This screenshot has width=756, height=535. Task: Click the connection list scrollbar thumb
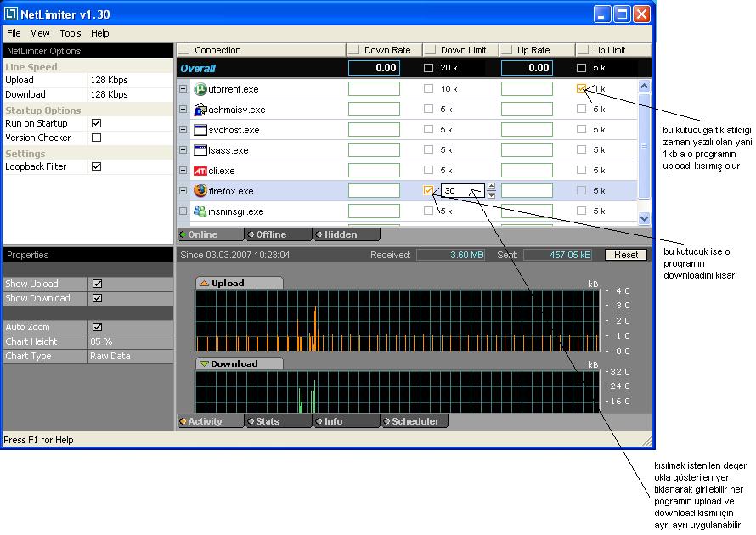(644, 145)
